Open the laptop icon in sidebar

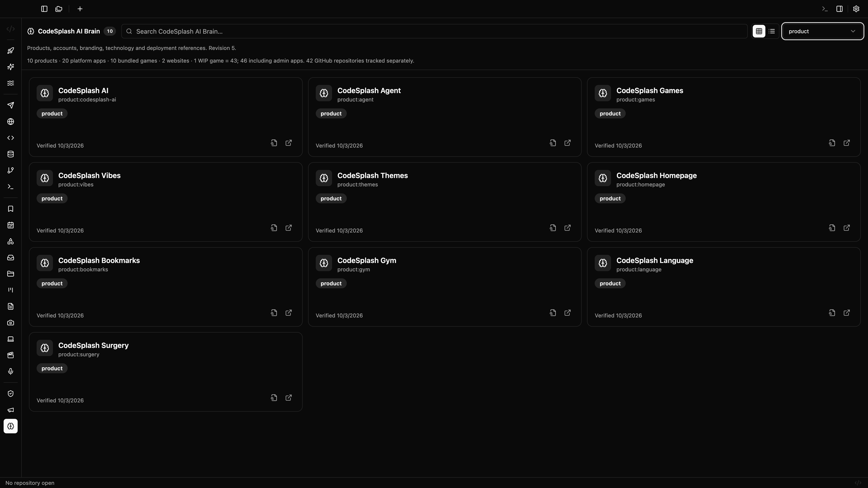point(10,339)
